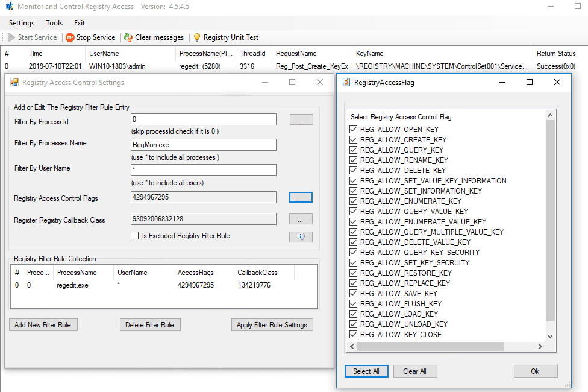This screenshot has width=588, height=392.
Task: Uncheck REG_ALLOW_QUERY_MULTIPLE_VALUE_KEY flag
Action: pos(353,232)
